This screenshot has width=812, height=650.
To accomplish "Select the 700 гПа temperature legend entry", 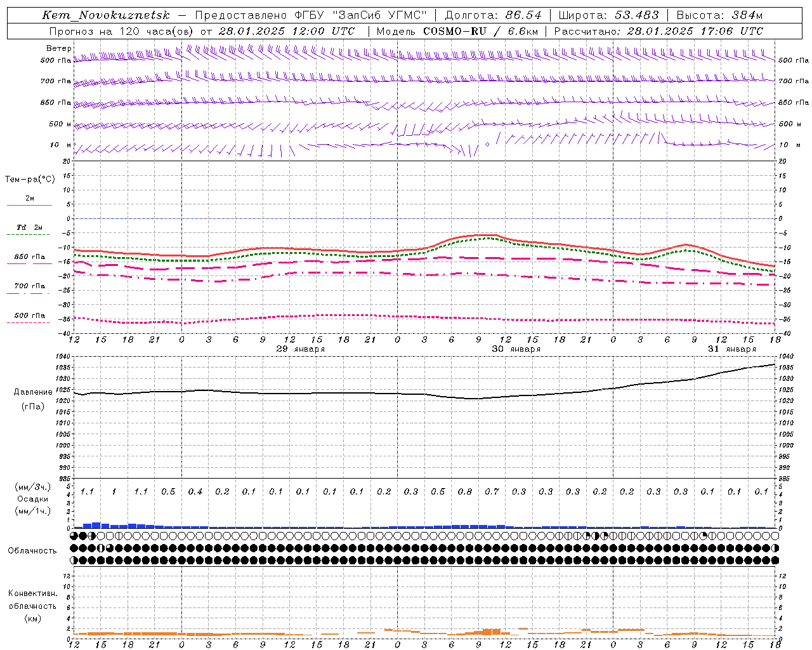I will click(30, 286).
